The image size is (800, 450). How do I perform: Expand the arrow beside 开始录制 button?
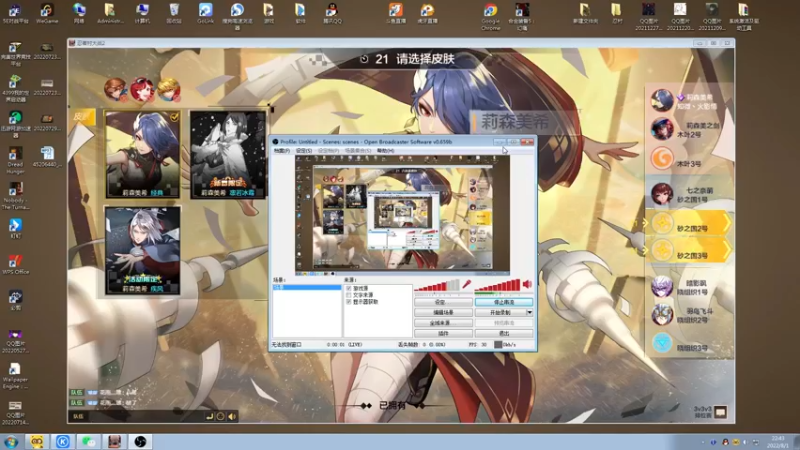(x=530, y=312)
